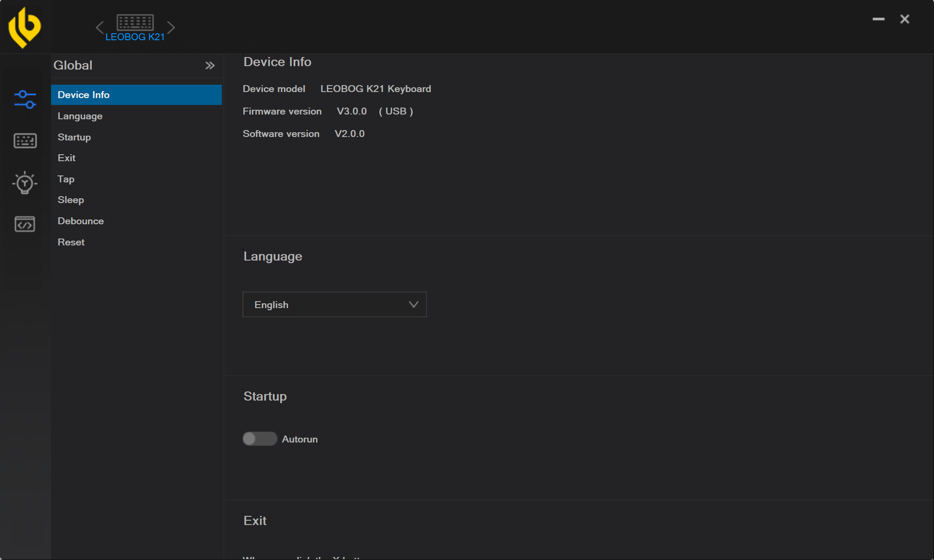This screenshot has width=934, height=560.
Task: Select Sleep in Global menu
Action: (x=136, y=200)
